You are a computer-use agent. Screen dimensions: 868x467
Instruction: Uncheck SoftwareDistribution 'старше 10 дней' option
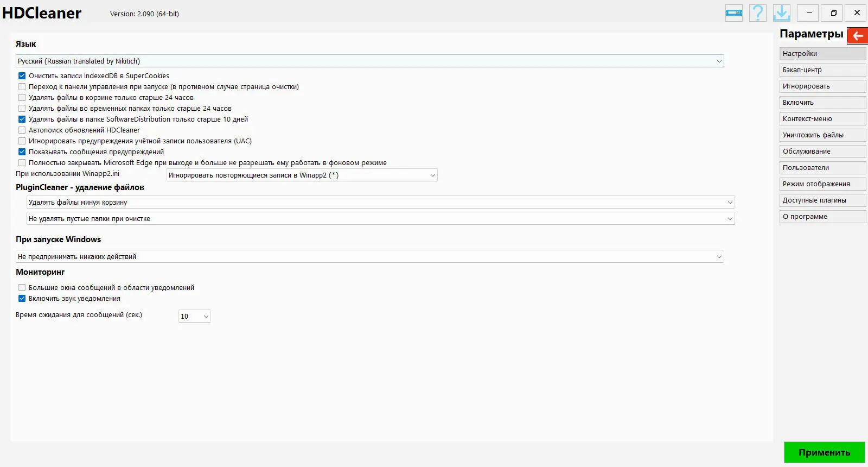tap(22, 119)
